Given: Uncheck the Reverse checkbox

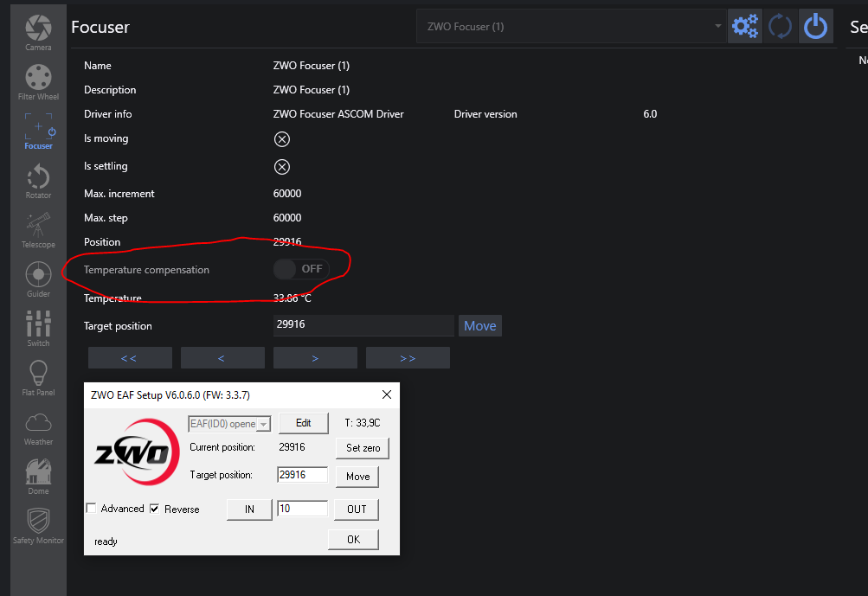Looking at the screenshot, I should coord(154,509).
